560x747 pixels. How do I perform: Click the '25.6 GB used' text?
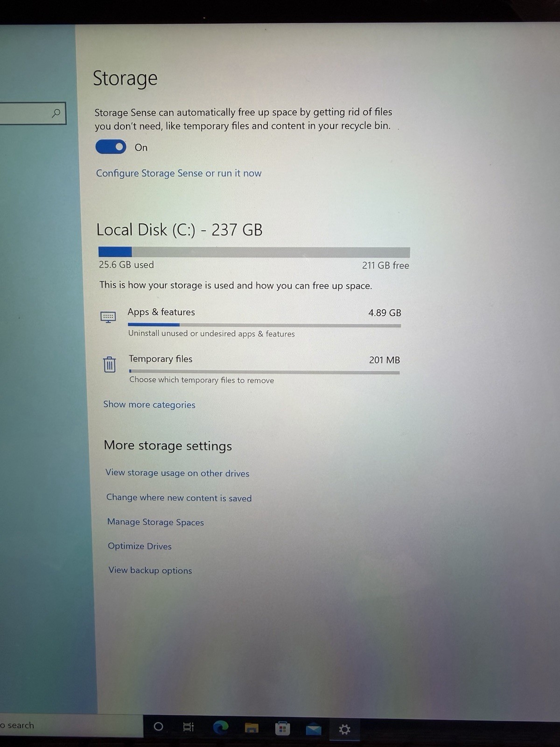(126, 265)
